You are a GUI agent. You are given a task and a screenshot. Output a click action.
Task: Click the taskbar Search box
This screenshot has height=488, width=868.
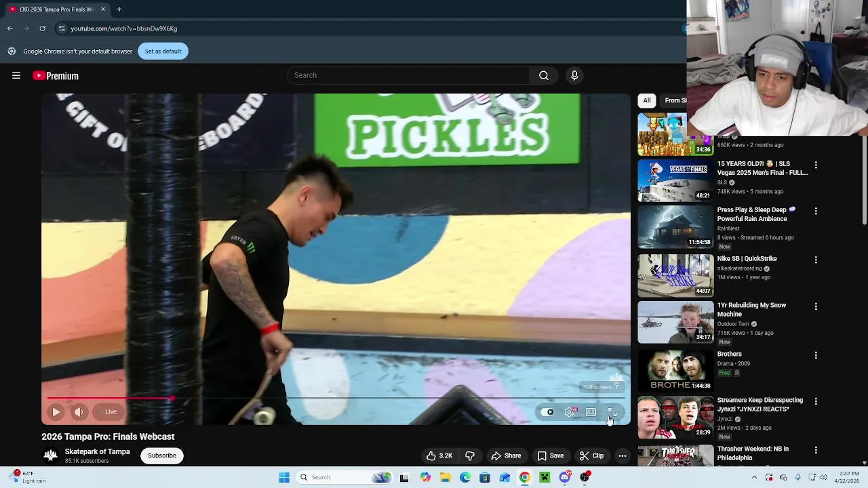(x=344, y=477)
